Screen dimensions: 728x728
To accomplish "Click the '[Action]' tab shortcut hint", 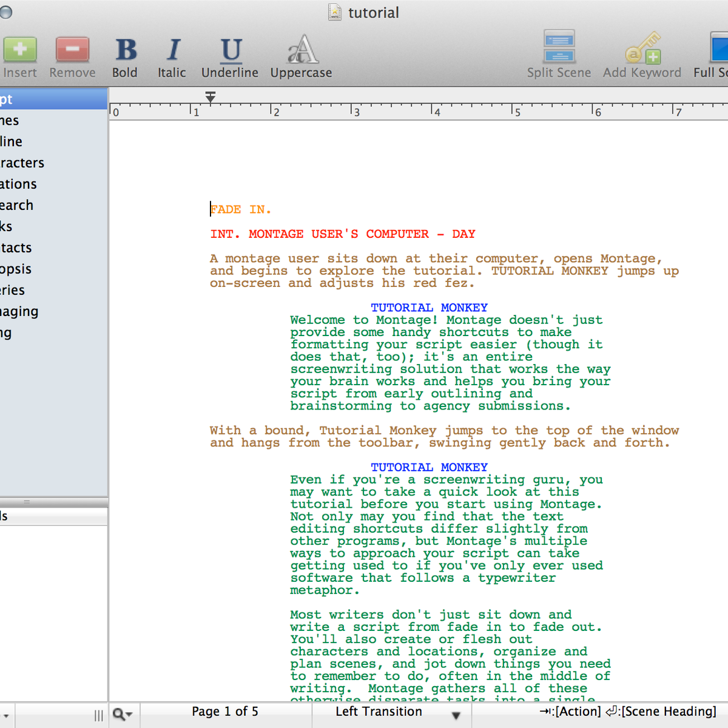I will pos(570,712).
